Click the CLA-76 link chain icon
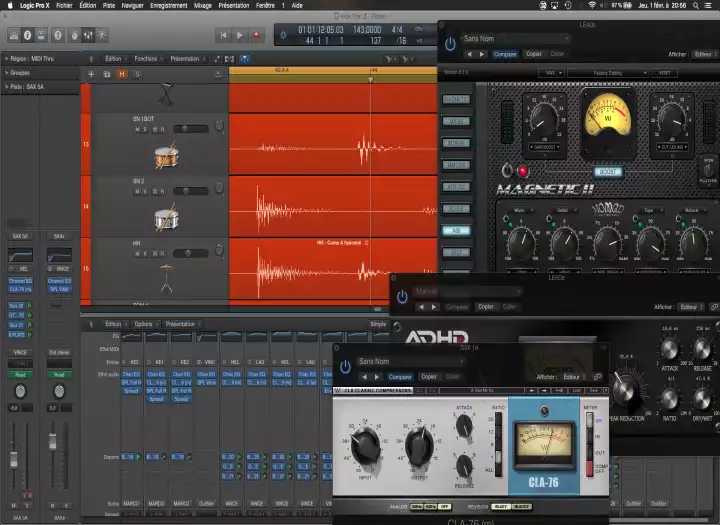 point(597,377)
